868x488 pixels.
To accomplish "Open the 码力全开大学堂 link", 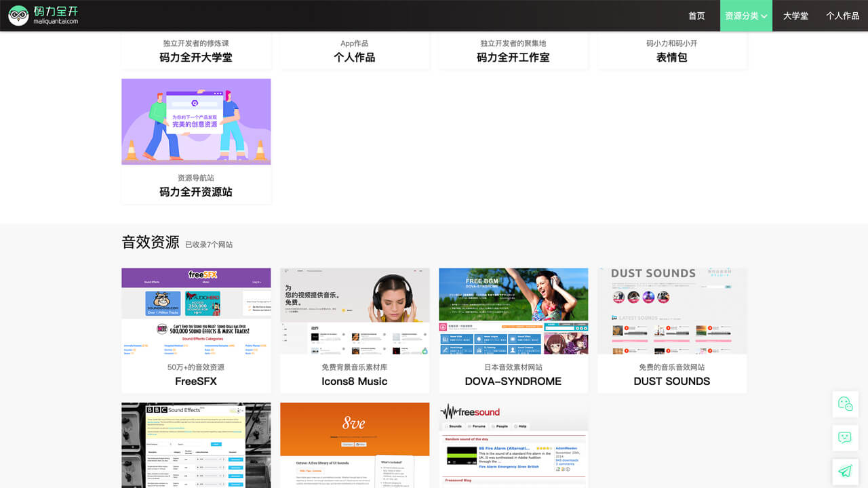I will [x=196, y=58].
